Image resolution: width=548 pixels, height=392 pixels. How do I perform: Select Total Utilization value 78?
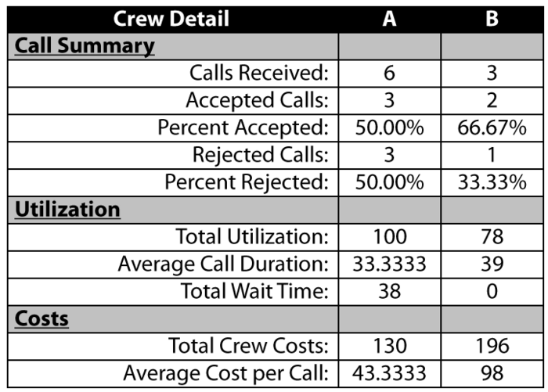pyautogui.click(x=492, y=237)
